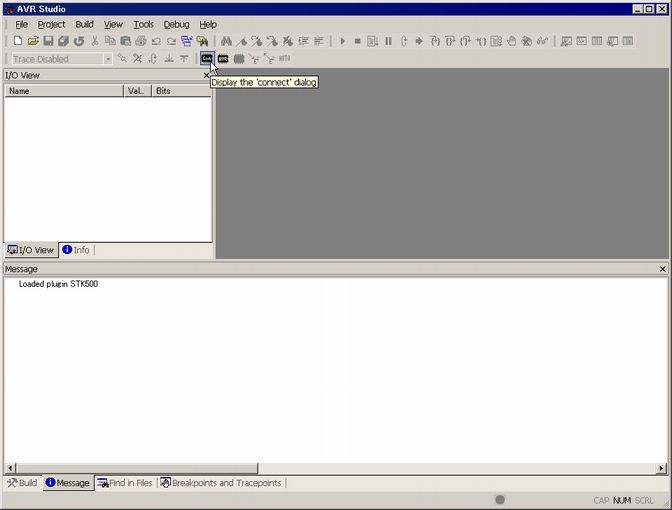Click the Run to Cursor braces icon
The width and height of the screenshot is (672, 510).
coord(481,41)
